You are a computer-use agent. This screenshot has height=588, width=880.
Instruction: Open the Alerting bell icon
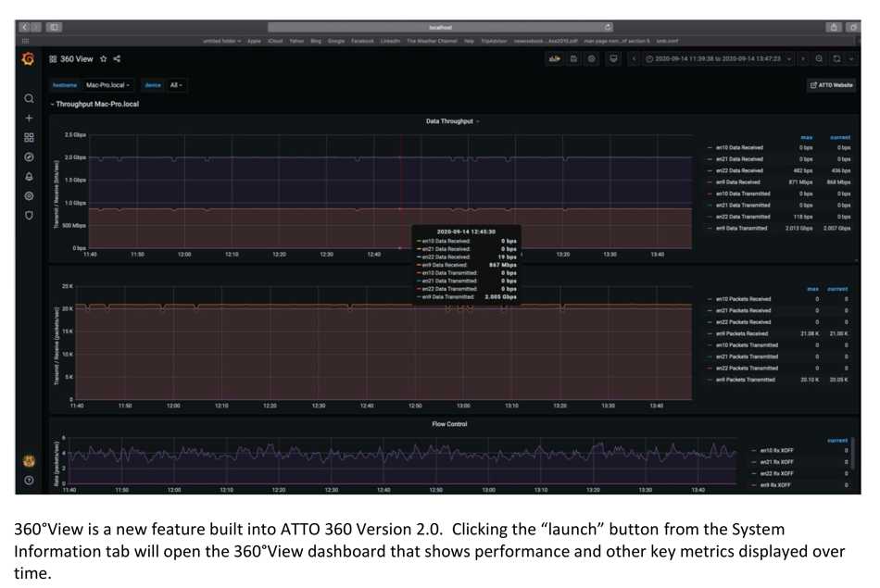pos(30,177)
